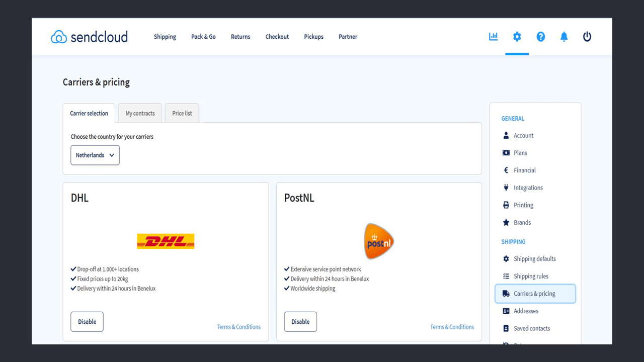644x362 pixels.
Task: Click the Printing printer icon
Action: (506, 205)
